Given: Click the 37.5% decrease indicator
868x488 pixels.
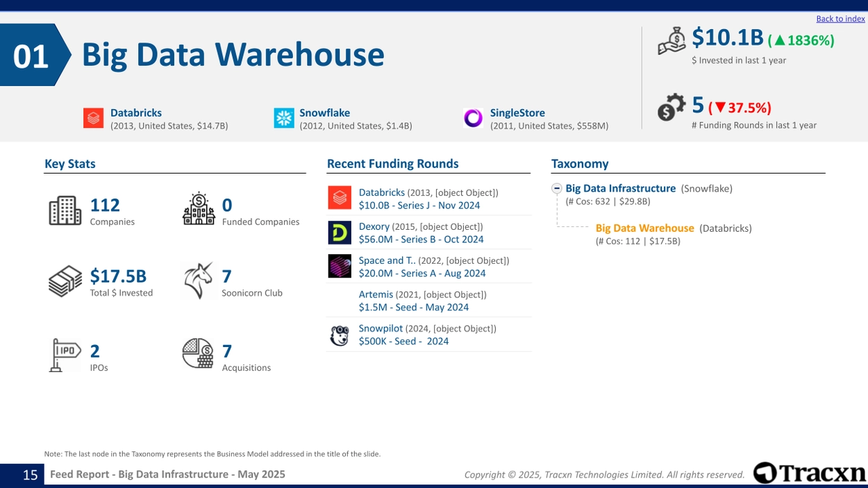Looking at the screenshot, I should (740, 108).
